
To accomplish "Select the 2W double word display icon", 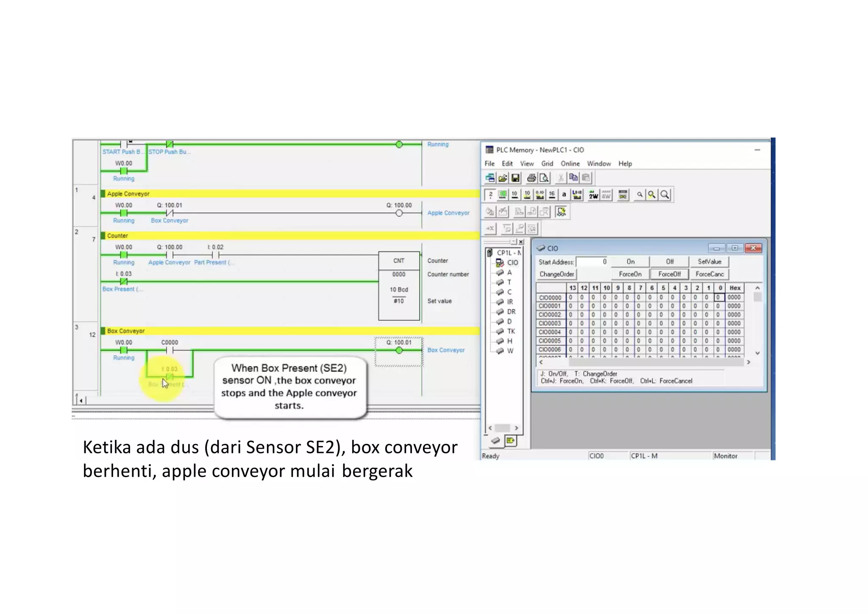I will [x=593, y=195].
